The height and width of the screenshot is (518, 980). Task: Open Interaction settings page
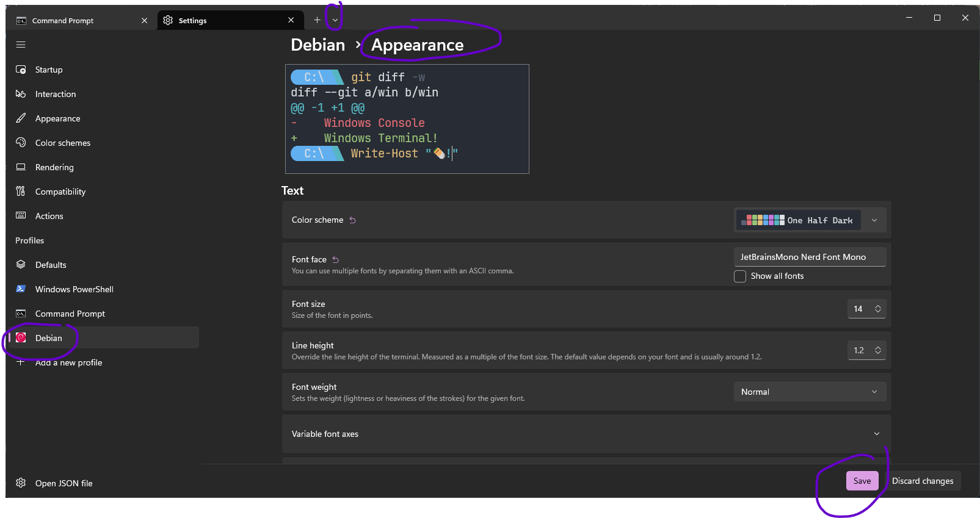[104, 94]
